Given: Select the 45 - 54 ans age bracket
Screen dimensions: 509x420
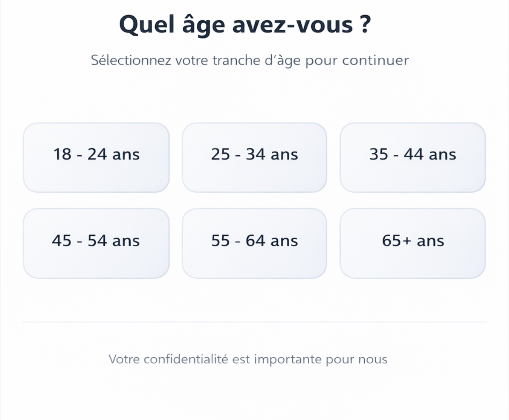Looking at the screenshot, I should (x=96, y=243).
